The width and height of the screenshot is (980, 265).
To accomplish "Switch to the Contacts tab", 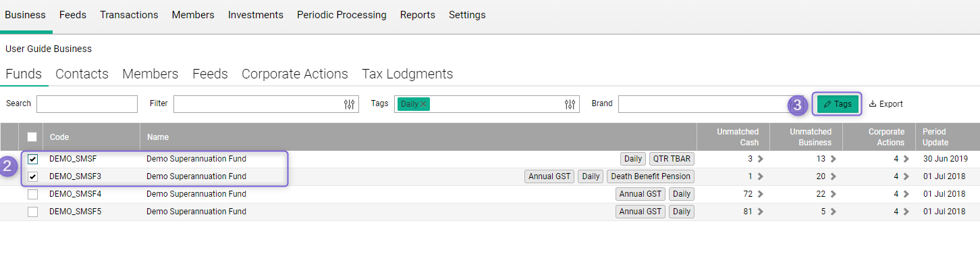I will (82, 74).
